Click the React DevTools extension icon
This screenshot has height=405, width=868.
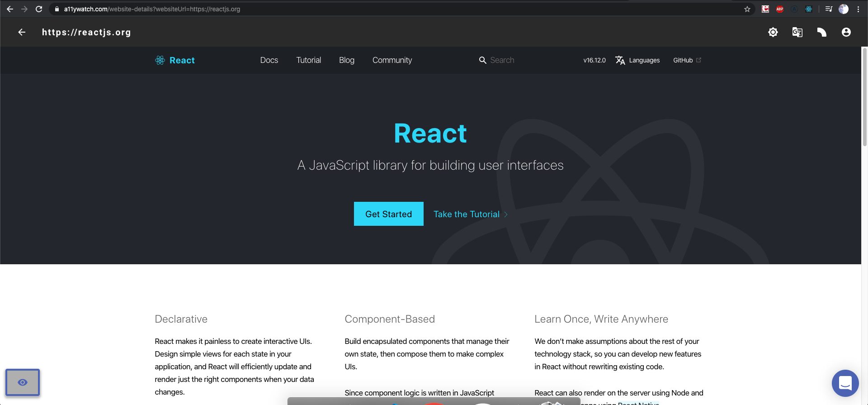[809, 9]
